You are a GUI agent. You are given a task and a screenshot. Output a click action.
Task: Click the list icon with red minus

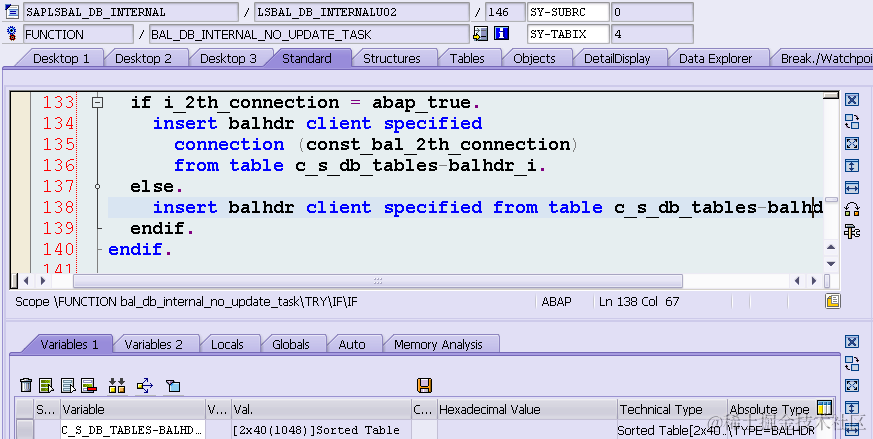coord(89,385)
